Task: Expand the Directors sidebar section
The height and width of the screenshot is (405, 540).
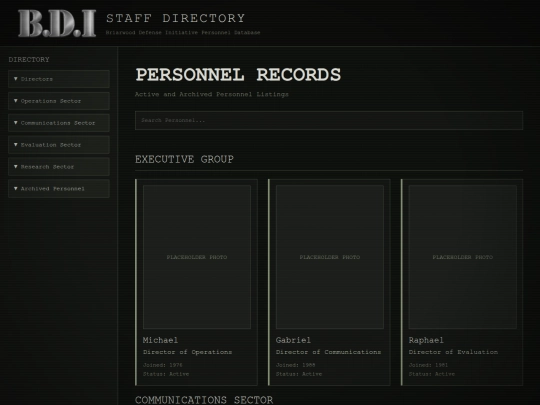Action: click(x=59, y=79)
